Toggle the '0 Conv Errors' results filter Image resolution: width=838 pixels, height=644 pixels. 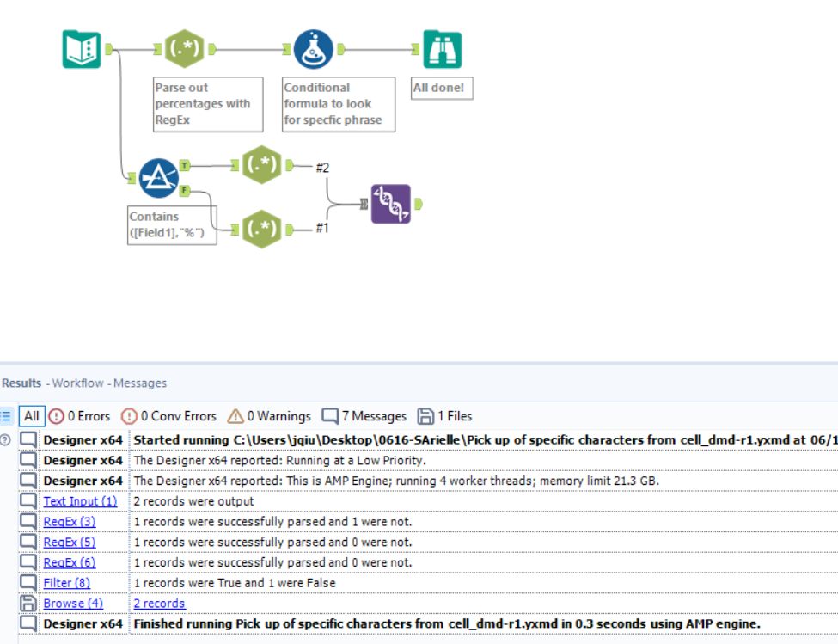pyautogui.click(x=169, y=416)
